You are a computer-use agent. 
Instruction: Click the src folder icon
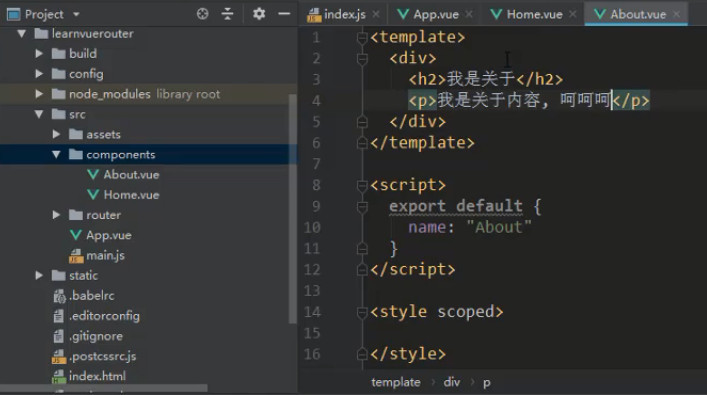59,114
